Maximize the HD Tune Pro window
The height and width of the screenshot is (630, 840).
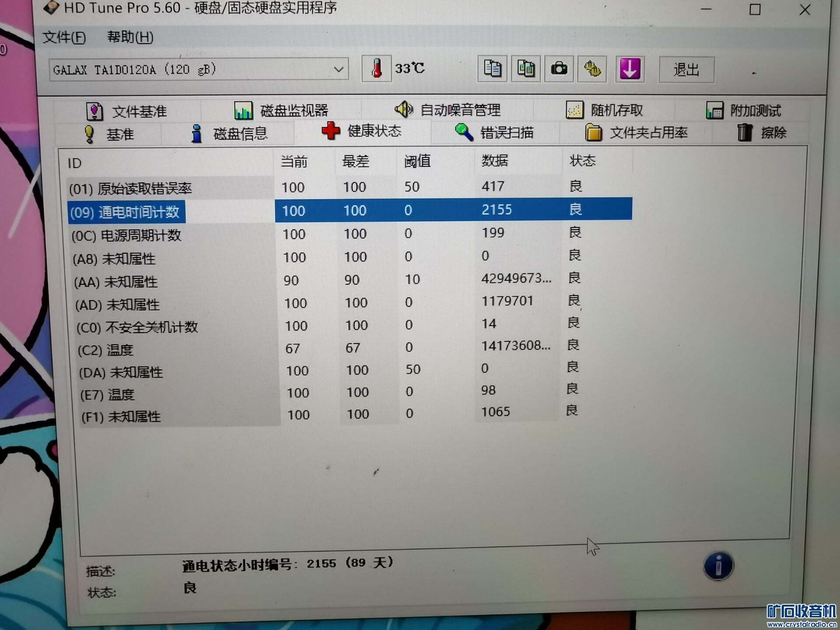coord(755,9)
